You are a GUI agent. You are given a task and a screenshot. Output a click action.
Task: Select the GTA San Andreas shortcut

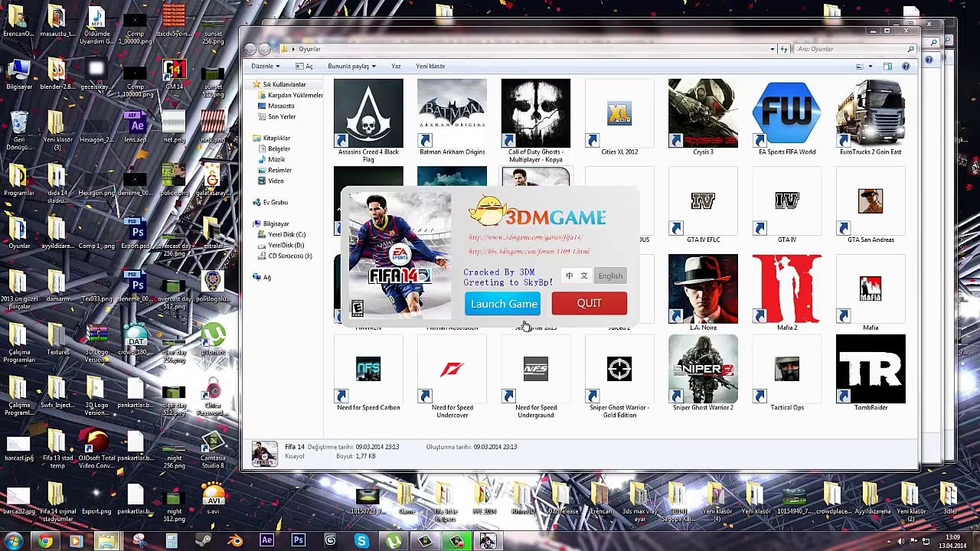click(x=871, y=205)
